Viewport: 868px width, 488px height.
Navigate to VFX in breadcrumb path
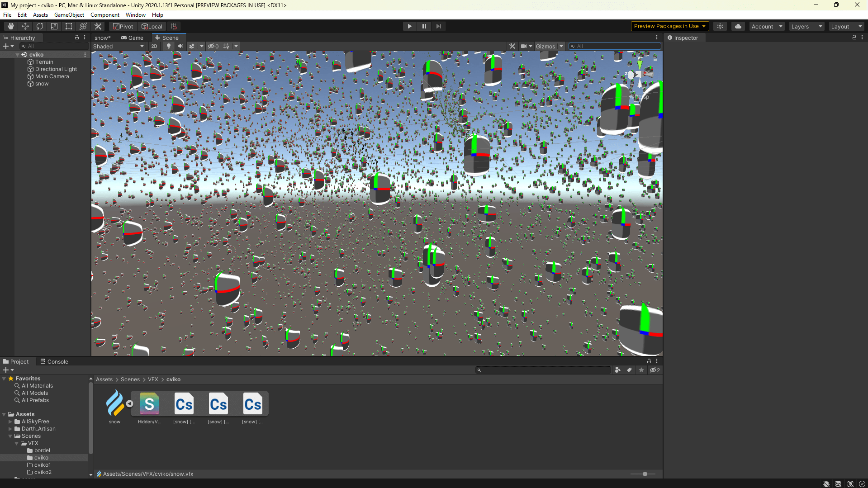click(x=153, y=379)
